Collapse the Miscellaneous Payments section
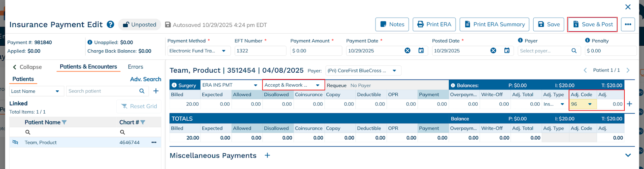This screenshot has height=169, width=644. pyautogui.click(x=628, y=155)
